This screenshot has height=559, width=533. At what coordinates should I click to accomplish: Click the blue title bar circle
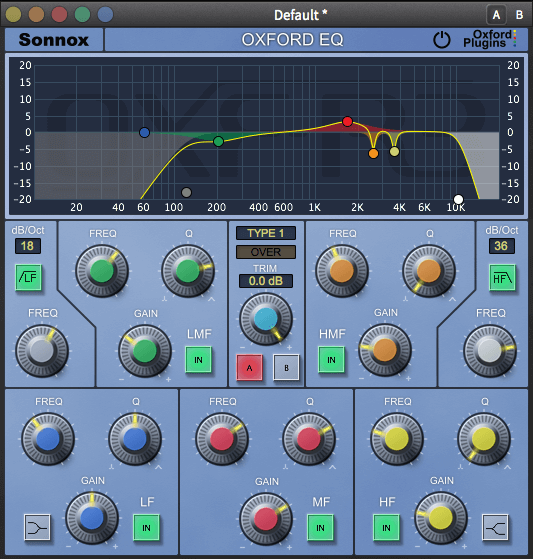pyautogui.click(x=105, y=15)
